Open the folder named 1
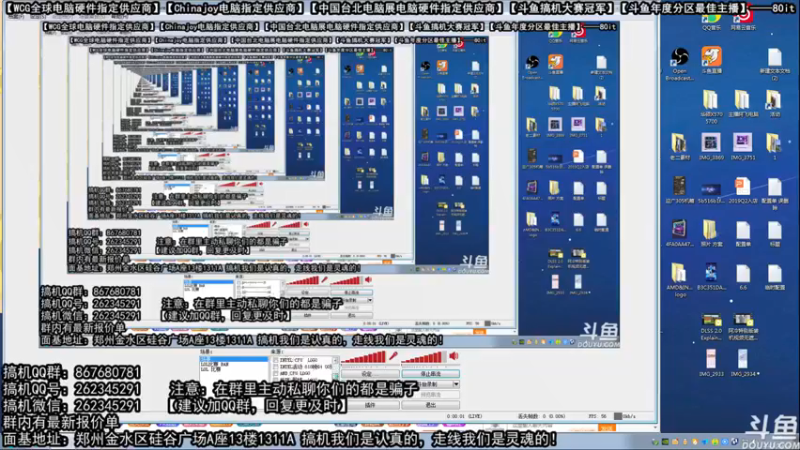800x450 pixels. tap(774, 147)
